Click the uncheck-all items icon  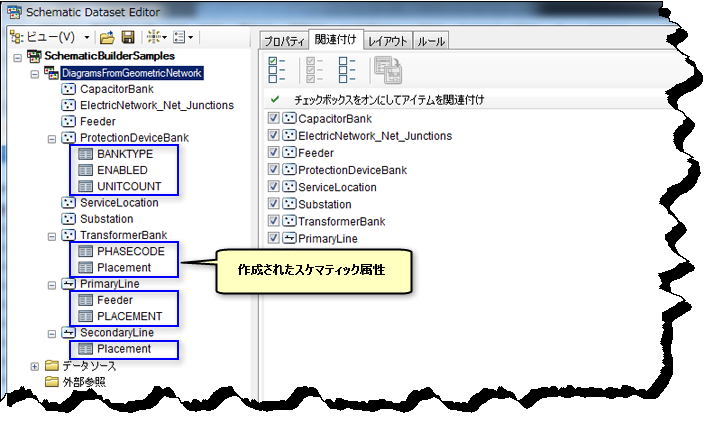[x=347, y=70]
